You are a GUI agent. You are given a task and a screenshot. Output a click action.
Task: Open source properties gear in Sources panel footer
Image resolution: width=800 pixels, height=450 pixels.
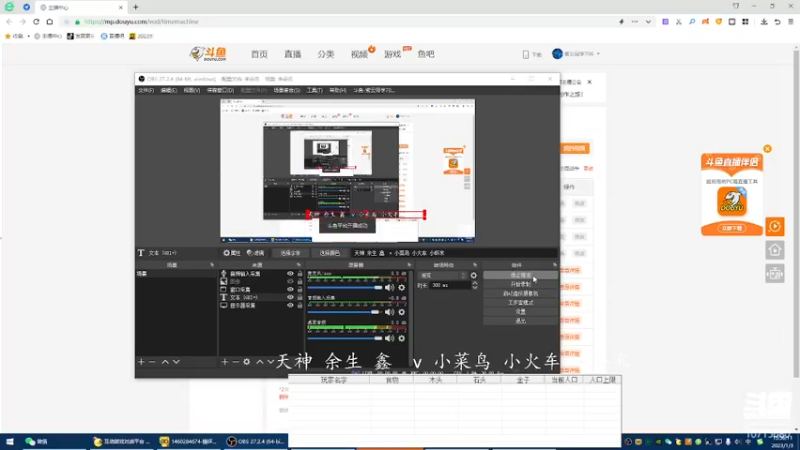point(246,362)
